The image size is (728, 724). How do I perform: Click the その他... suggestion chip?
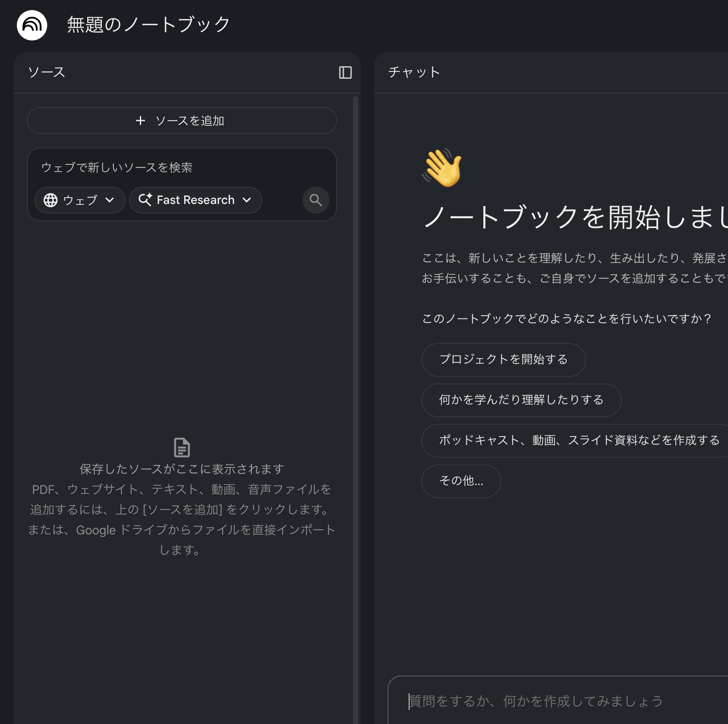[461, 481]
